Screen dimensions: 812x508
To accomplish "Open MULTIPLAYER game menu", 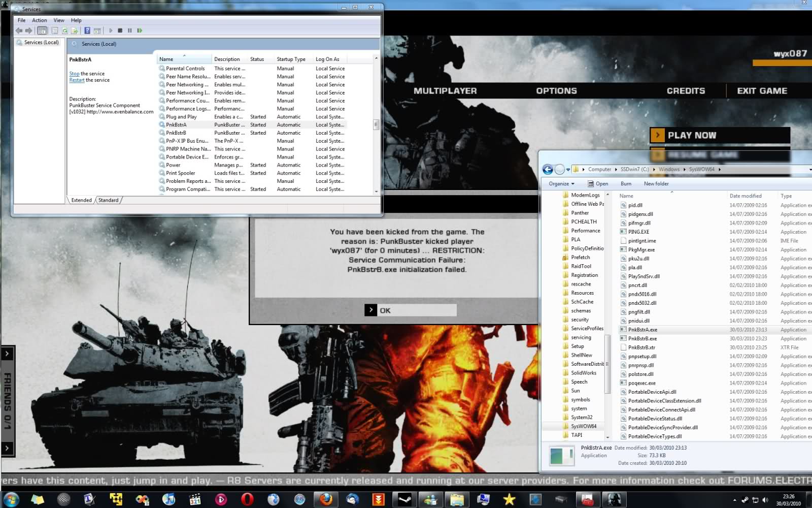I will [x=445, y=91].
